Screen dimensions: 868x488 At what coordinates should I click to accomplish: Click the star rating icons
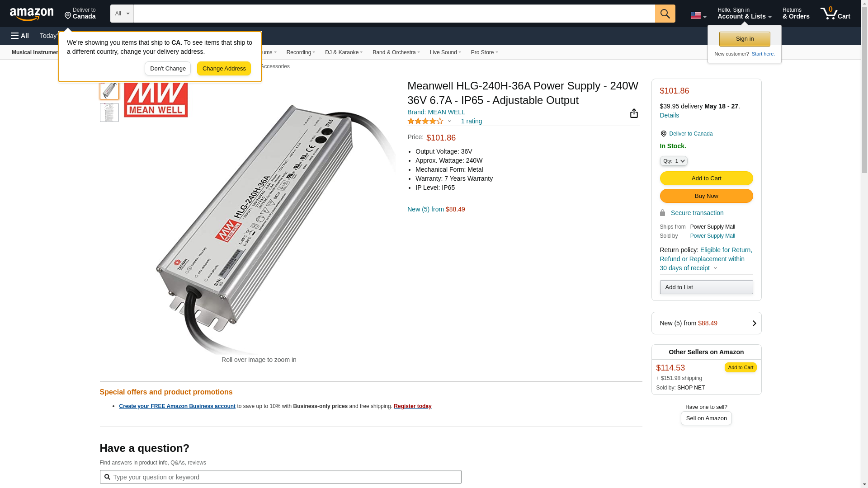[x=425, y=121]
